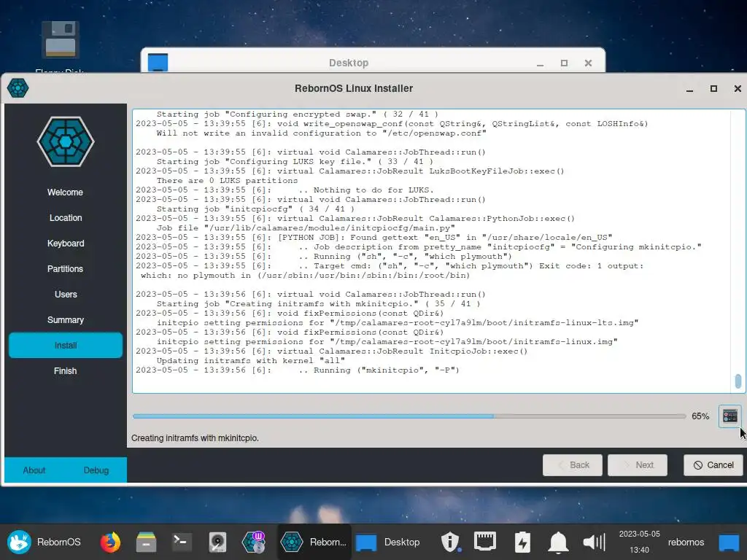Open the disk utility taskbar icon

click(217, 542)
